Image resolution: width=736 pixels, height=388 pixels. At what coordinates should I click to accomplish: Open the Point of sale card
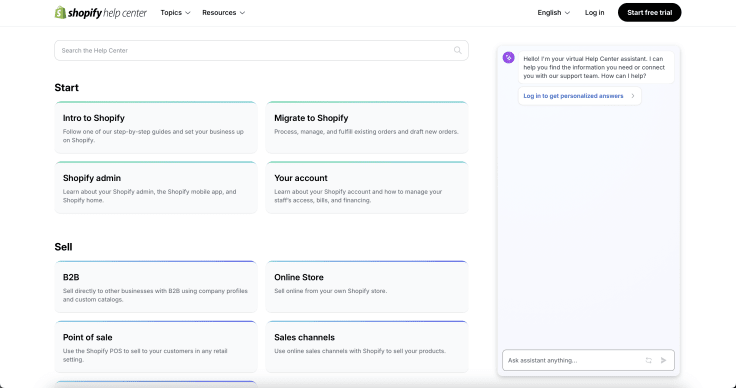(155, 347)
